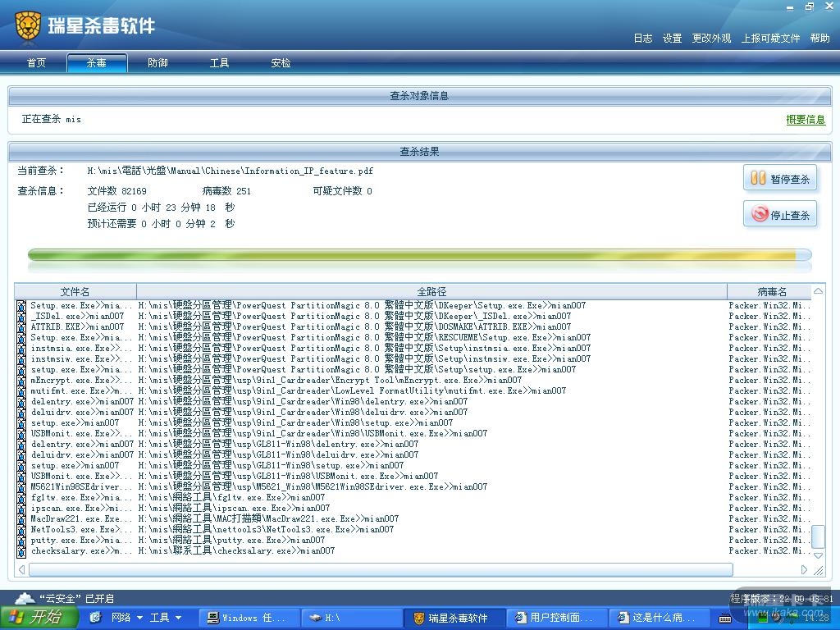Open the 帮助 help menu

819,38
